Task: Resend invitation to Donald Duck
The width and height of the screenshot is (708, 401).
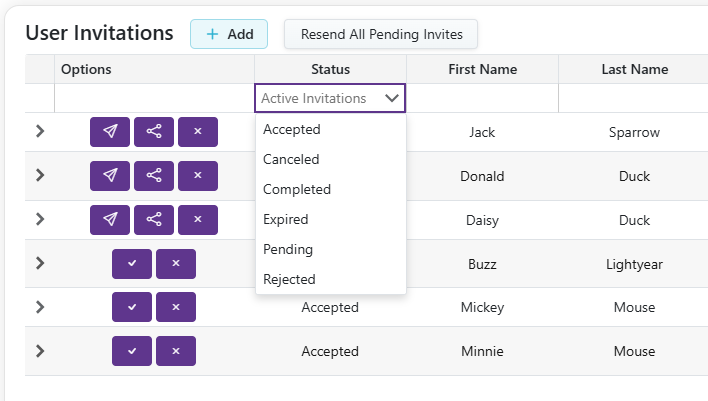Action: (x=110, y=176)
